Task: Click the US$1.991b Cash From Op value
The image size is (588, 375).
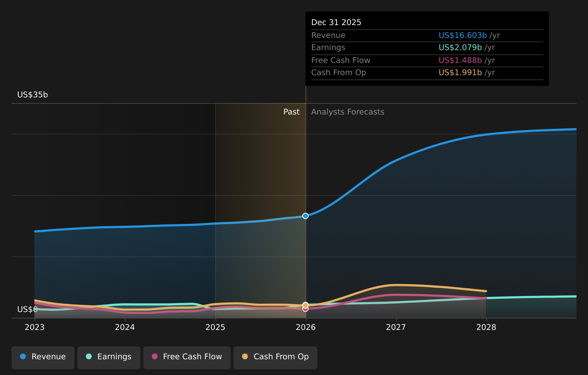Action: click(460, 73)
